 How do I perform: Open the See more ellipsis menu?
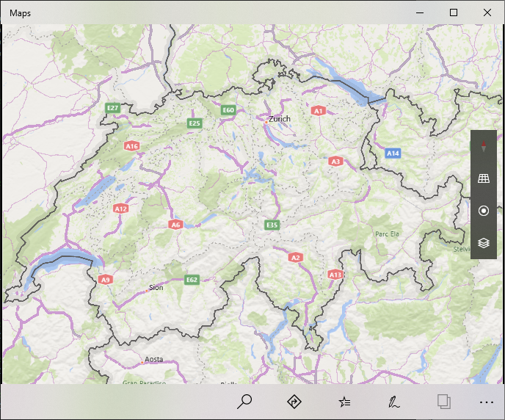coord(486,402)
